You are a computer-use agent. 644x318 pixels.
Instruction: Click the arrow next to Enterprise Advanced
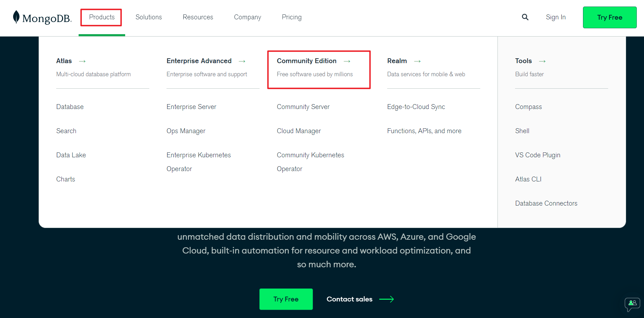point(242,61)
